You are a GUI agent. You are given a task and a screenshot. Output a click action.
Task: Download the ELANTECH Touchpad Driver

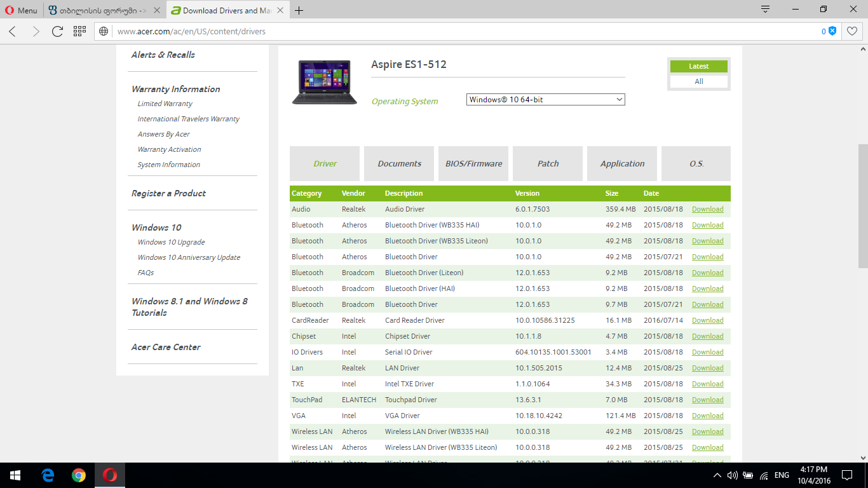(x=708, y=400)
